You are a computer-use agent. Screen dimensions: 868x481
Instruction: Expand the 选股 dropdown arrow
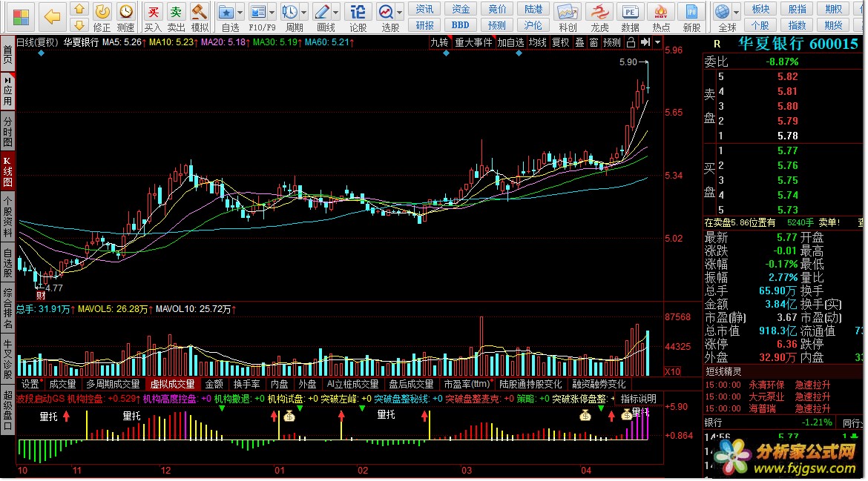[x=398, y=12]
